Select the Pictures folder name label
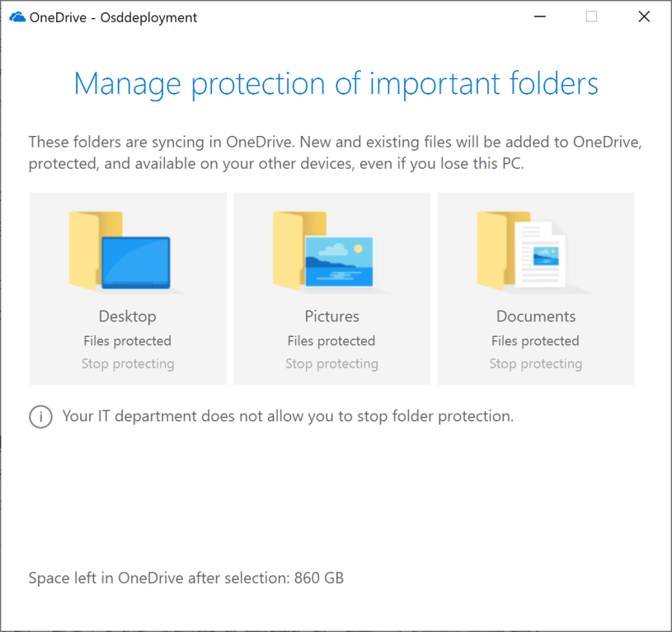The width and height of the screenshot is (672, 632). [331, 316]
